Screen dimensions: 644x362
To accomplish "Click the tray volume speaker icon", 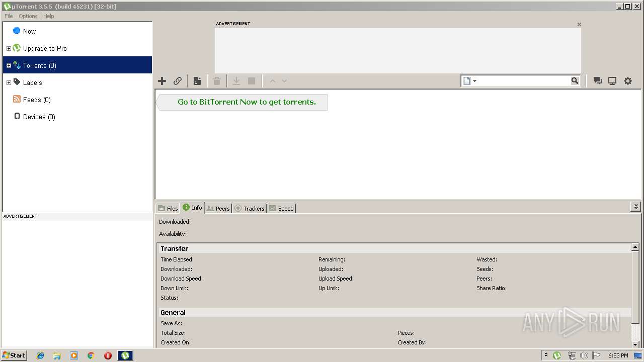I will (584, 355).
